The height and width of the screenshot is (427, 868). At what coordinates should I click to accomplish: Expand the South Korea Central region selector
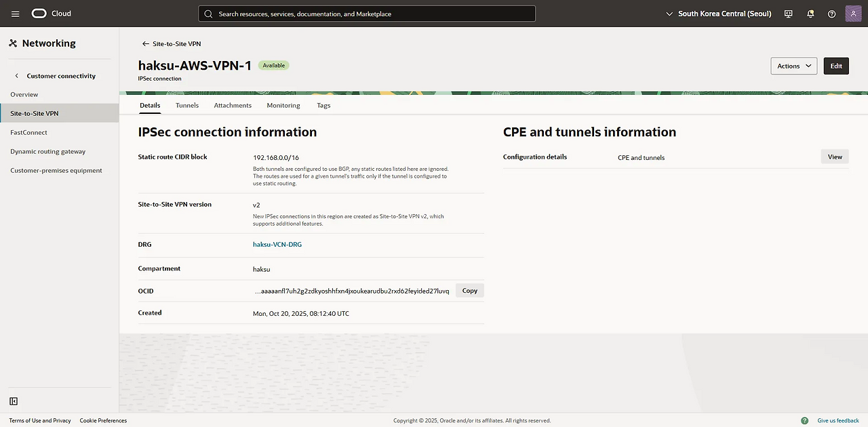click(719, 14)
